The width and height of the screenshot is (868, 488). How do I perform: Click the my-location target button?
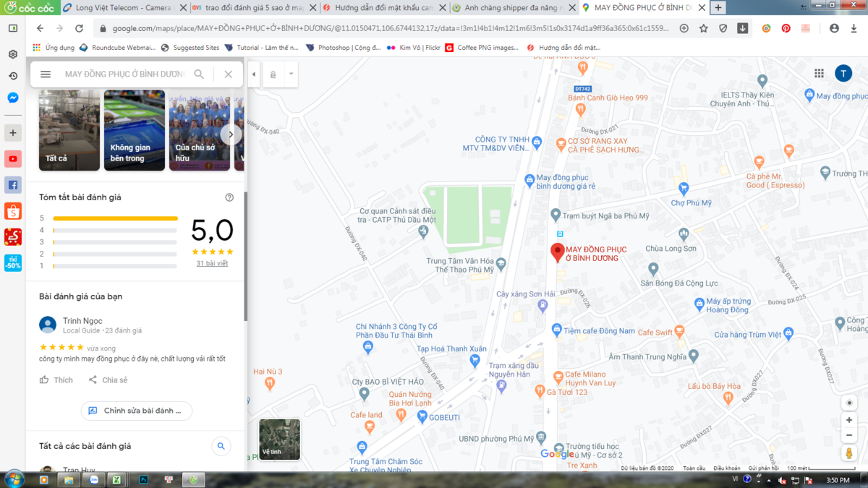coord(849,403)
